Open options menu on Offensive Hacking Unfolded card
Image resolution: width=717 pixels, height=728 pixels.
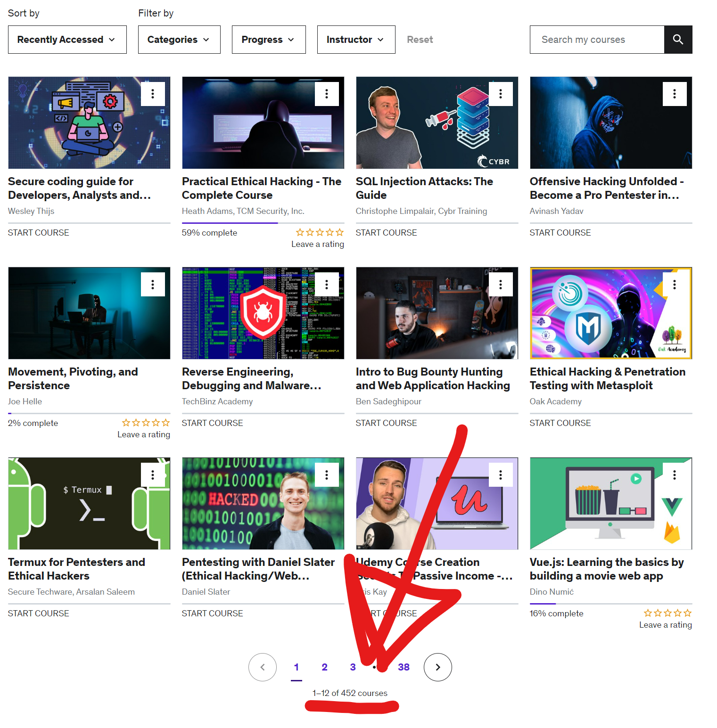tap(675, 94)
